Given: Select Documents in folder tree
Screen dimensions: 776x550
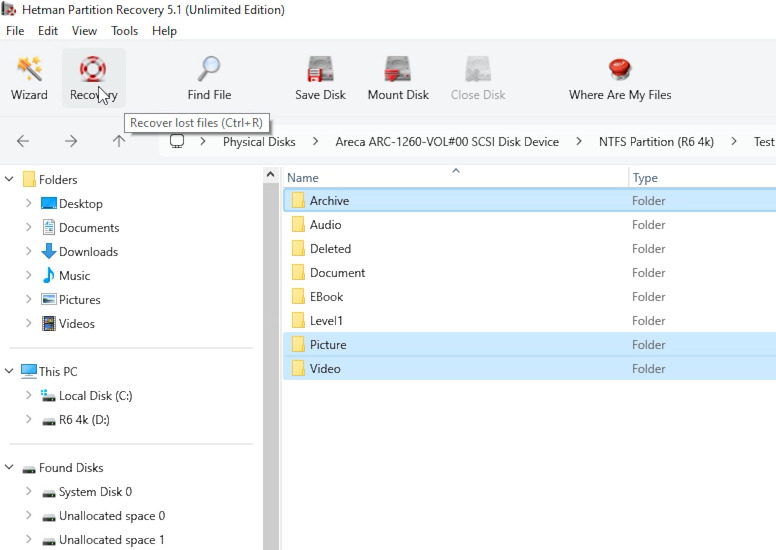Looking at the screenshot, I should click(x=89, y=228).
